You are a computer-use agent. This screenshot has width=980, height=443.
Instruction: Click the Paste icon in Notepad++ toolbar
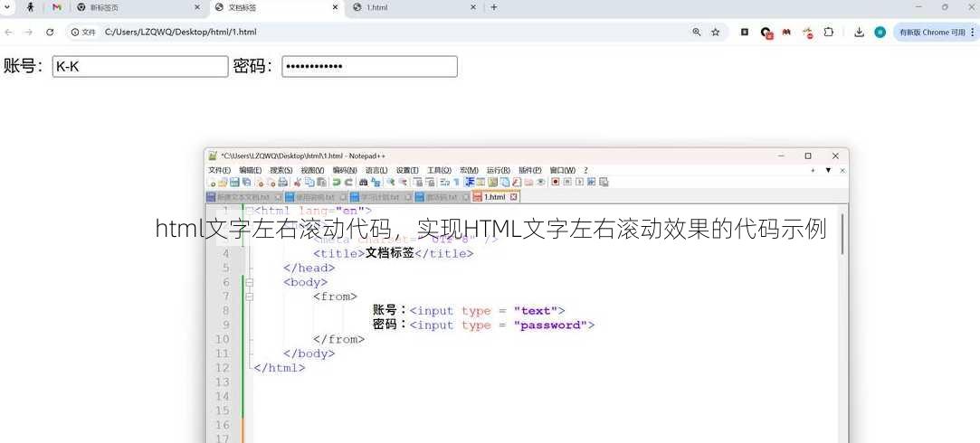[321, 182]
